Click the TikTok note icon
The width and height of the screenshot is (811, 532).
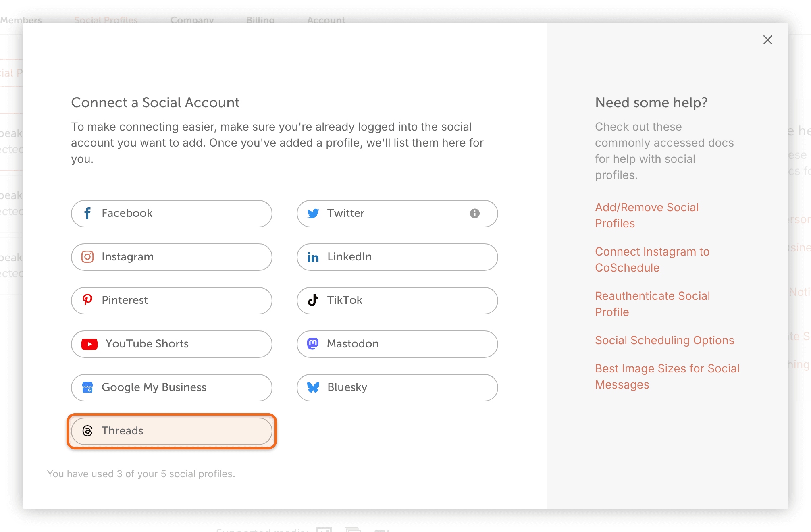(313, 300)
